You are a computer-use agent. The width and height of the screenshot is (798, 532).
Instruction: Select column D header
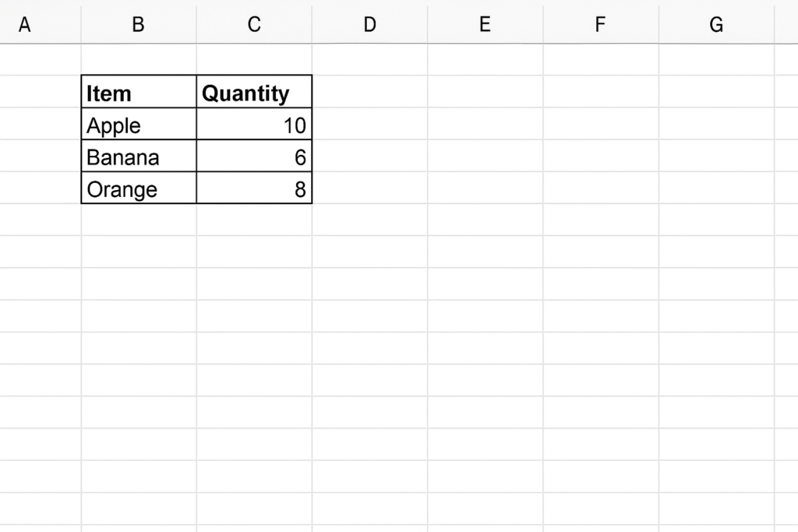(x=369, y=24)
